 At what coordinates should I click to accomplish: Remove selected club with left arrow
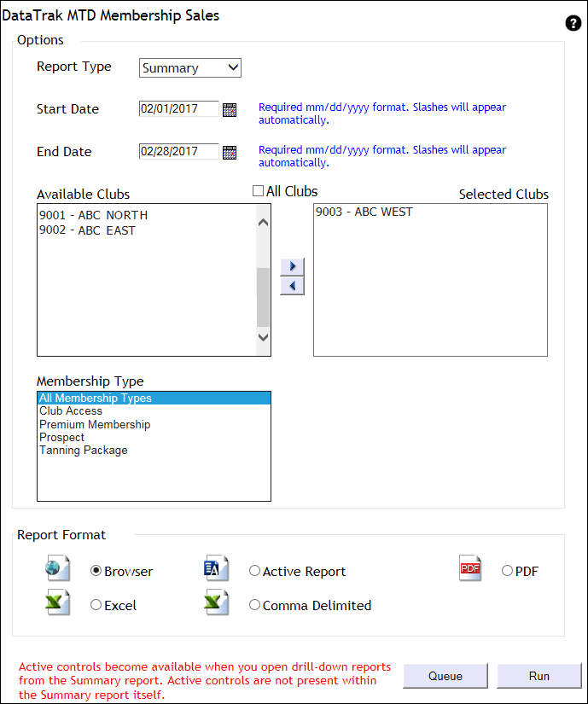(x=292, y=286)
